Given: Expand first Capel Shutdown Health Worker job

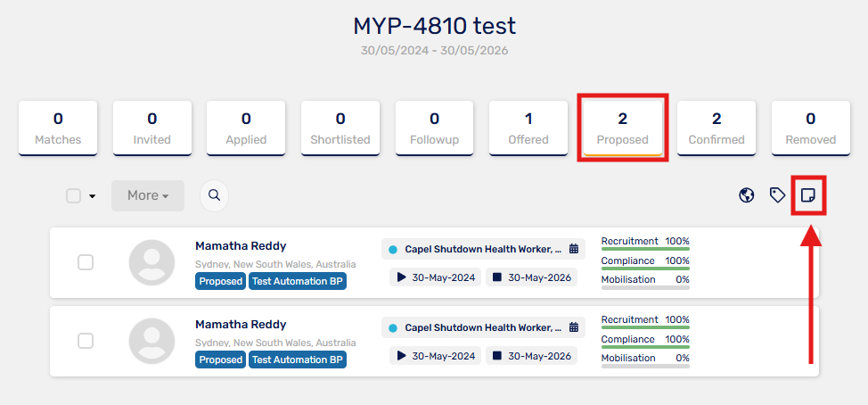Looking at the screenshot, I should [x=483, y=249].
